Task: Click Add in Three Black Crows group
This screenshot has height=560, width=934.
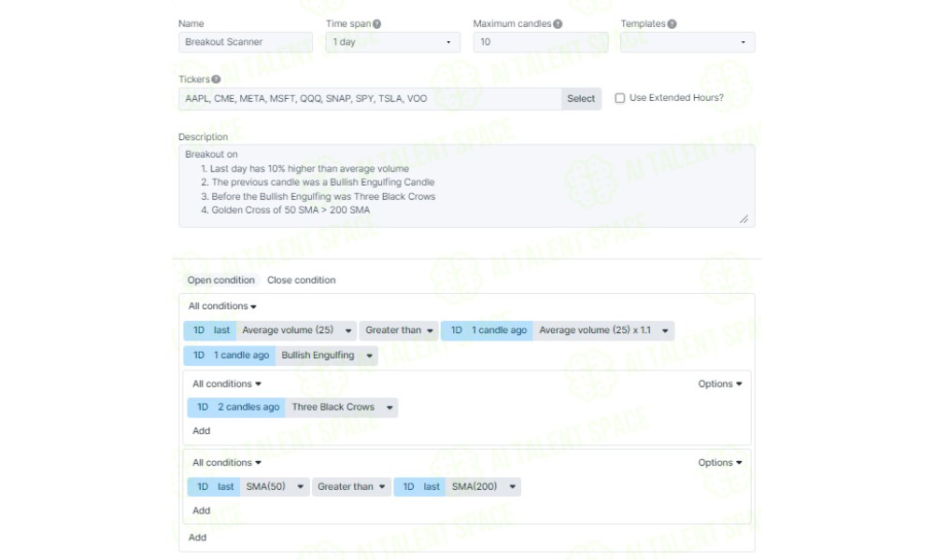Action: [x=202, y=431]
